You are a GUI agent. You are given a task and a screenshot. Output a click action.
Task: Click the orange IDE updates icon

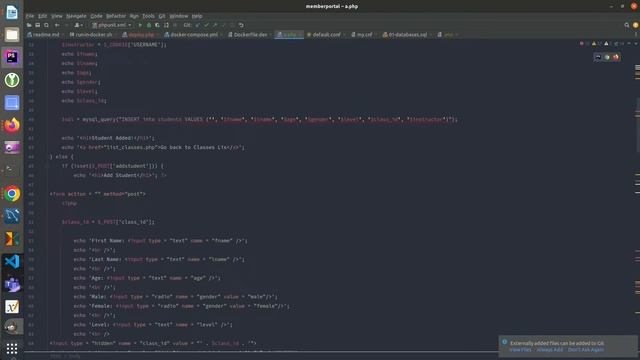coord(636,25)
